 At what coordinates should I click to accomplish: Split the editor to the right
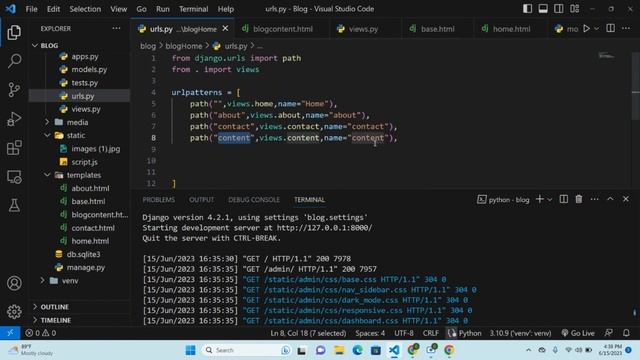[x=610, y=28]
